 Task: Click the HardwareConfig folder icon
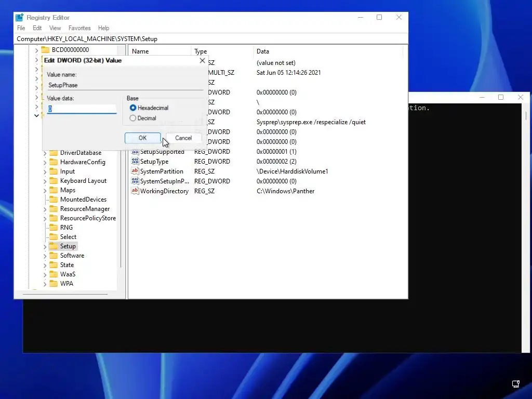coord(54,162)
